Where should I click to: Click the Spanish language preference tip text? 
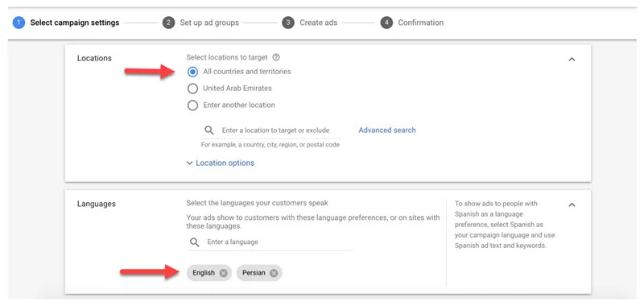505,225
